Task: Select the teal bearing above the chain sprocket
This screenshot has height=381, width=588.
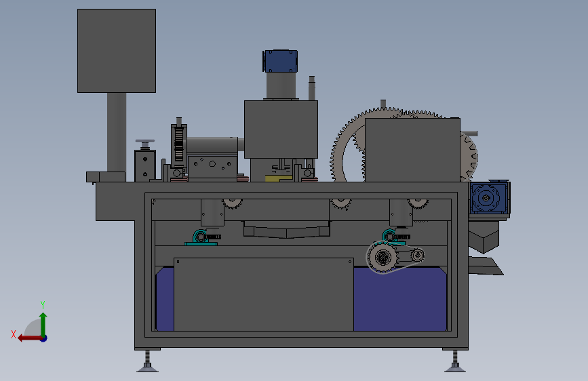Action: 391,236
